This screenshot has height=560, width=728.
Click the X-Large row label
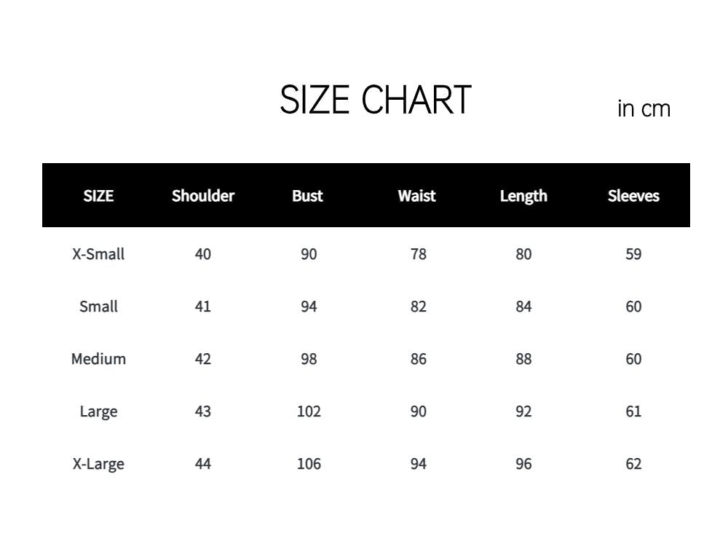98,464
